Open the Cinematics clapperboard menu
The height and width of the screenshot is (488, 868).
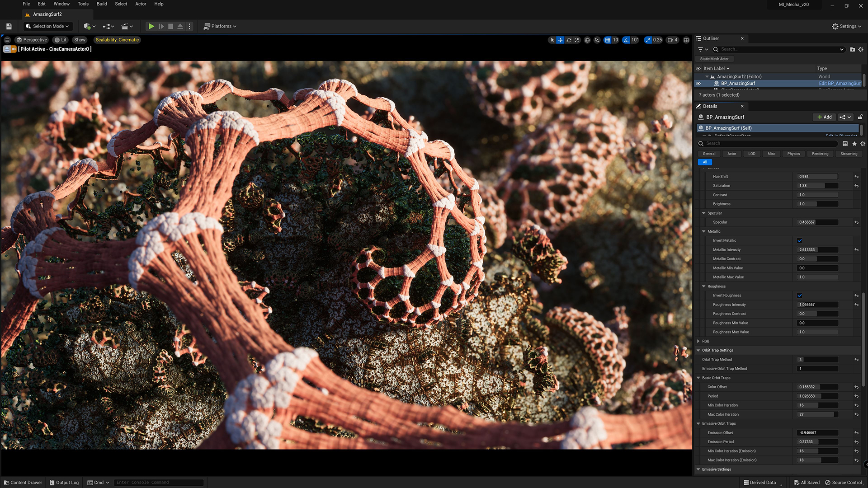(127, 26)
